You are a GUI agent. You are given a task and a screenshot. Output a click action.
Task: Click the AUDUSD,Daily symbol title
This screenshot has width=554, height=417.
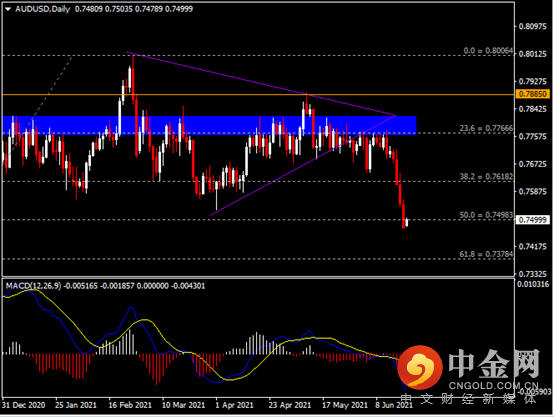(42, 9)
